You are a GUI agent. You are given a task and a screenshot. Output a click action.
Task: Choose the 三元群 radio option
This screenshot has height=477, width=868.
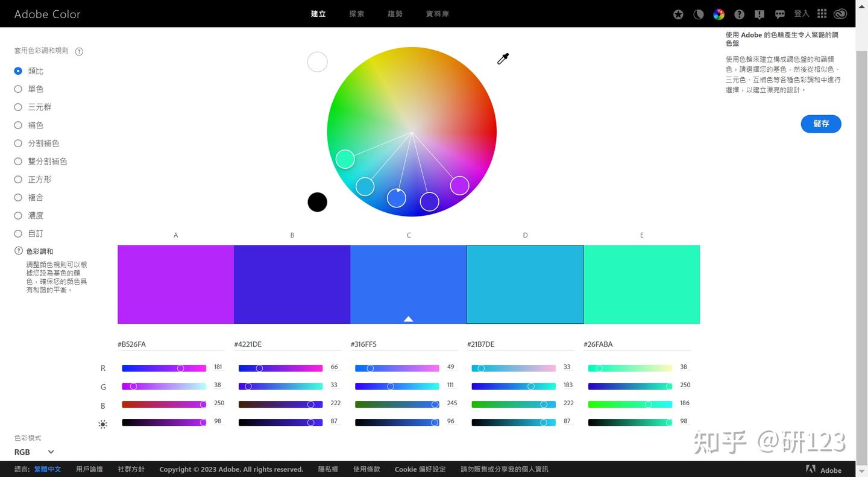click(x=33, y=107)
